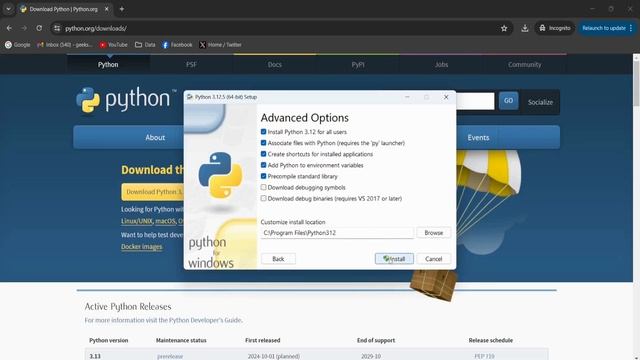
Task: Reload the python.org page
Action: pyautogui.click(x=39, y=28)
